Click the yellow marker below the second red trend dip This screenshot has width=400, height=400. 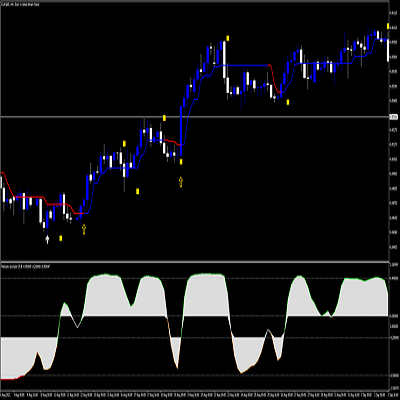click(x=288, y=102)
